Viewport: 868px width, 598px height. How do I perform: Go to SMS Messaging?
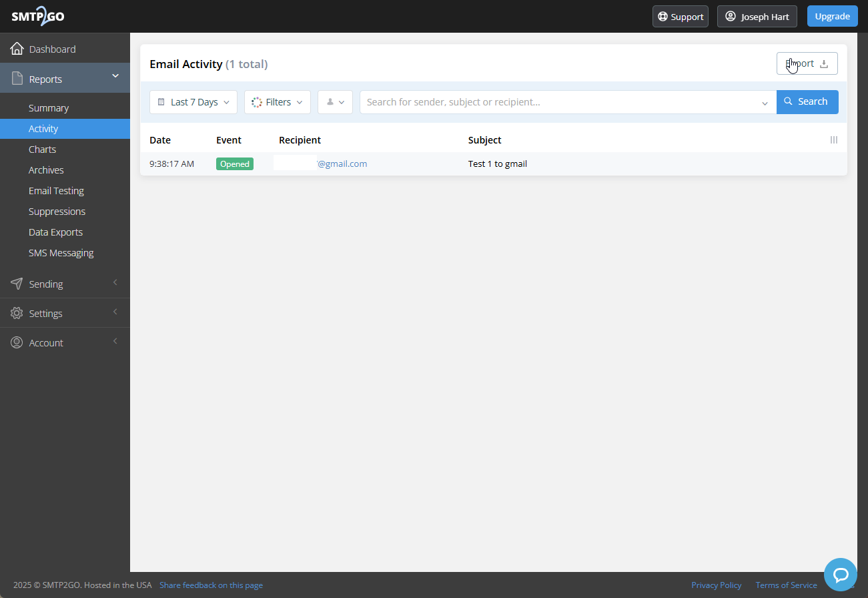(x=61, y=253)
